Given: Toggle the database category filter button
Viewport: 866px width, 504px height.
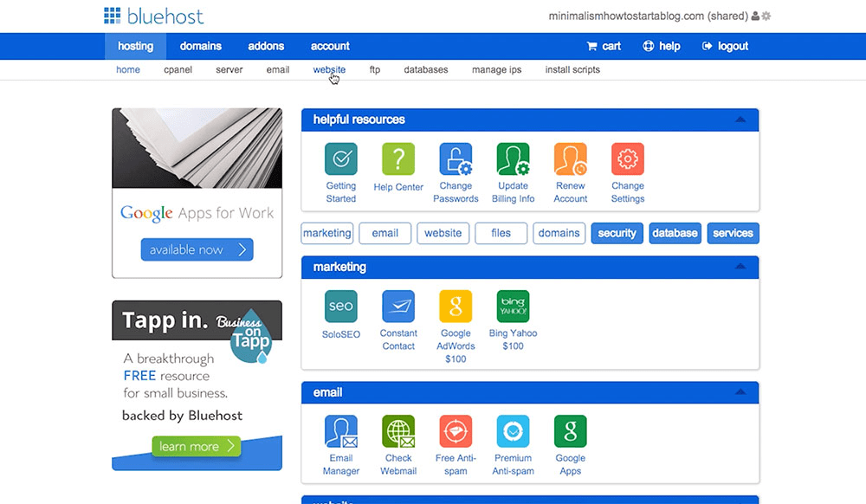Looking at the screenshot, I should (675, 233).
